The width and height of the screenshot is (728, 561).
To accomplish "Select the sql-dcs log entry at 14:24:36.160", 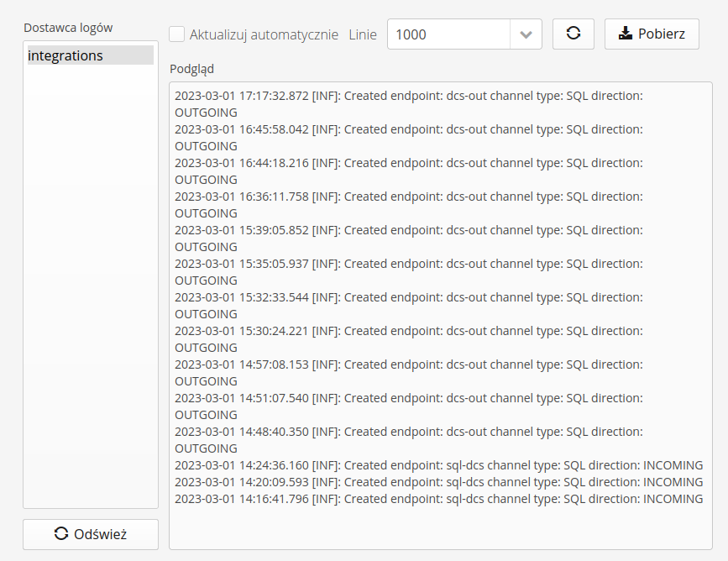I will [x=438, y=465].
